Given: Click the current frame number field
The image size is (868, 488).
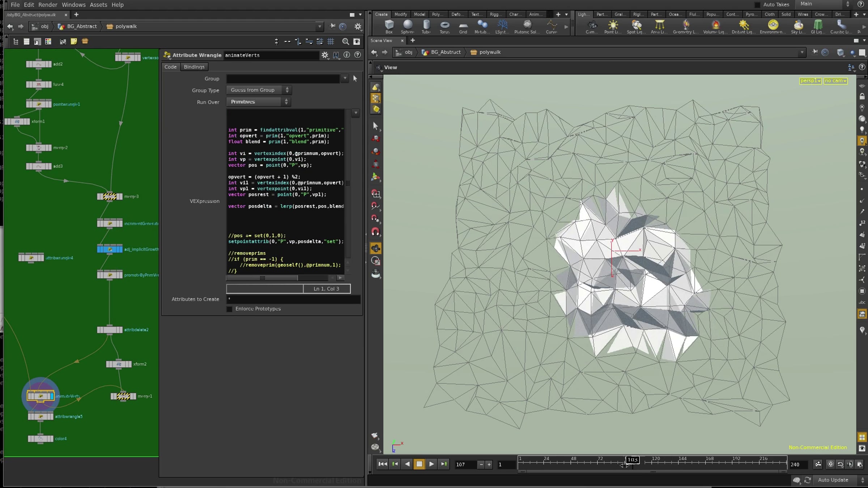Looking at the screenshot, I should 465,465.
